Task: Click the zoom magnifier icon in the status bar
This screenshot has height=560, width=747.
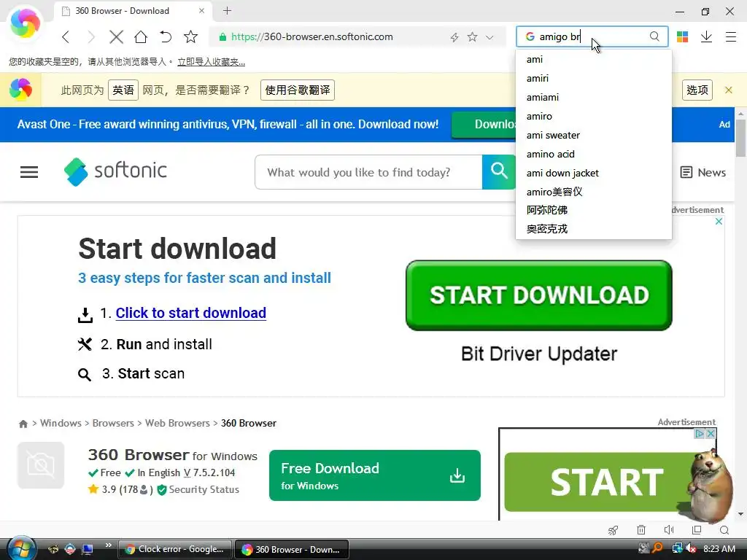Action: click(724, 530)
